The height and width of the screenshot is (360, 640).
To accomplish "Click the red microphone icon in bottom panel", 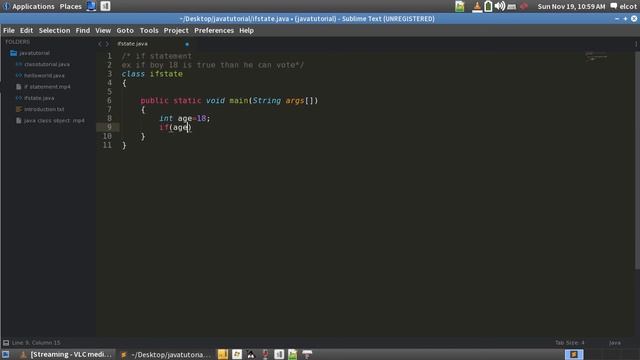I will (265, 355).
